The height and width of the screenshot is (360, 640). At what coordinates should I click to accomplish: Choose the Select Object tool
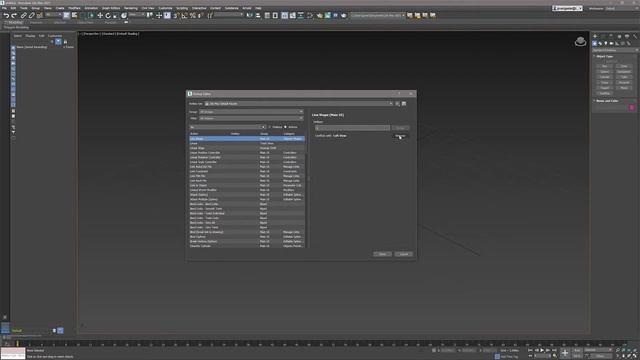[67, 16]
